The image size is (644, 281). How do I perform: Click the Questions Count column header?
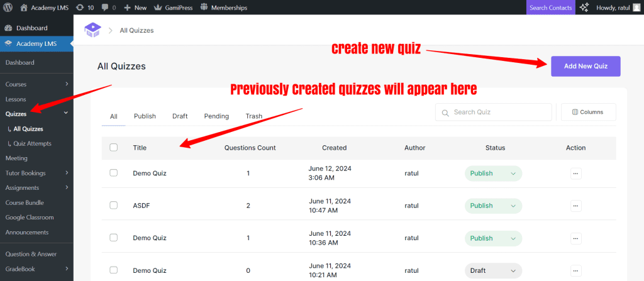click(x=250, y=148)
